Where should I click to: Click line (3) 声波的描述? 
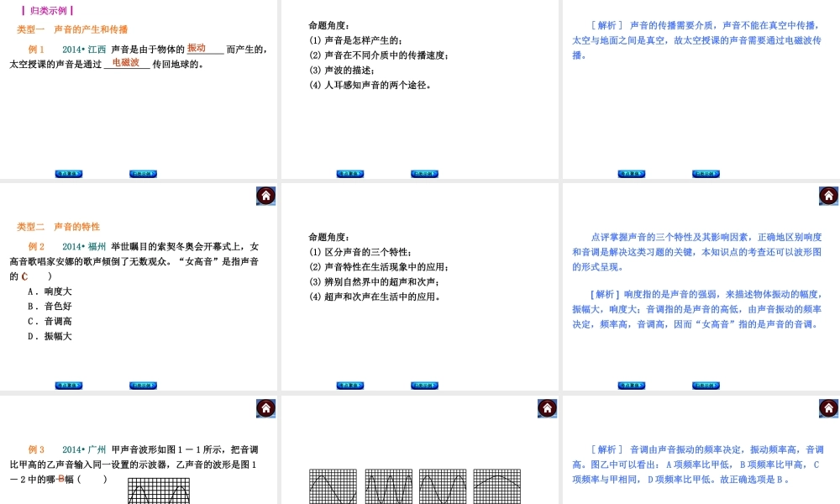[x=342, y=71]
